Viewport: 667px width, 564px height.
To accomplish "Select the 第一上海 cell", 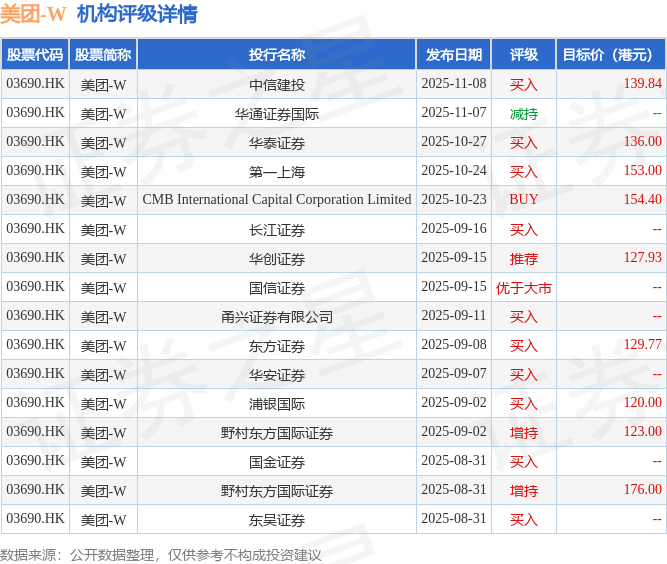I will tap(276, 171).
